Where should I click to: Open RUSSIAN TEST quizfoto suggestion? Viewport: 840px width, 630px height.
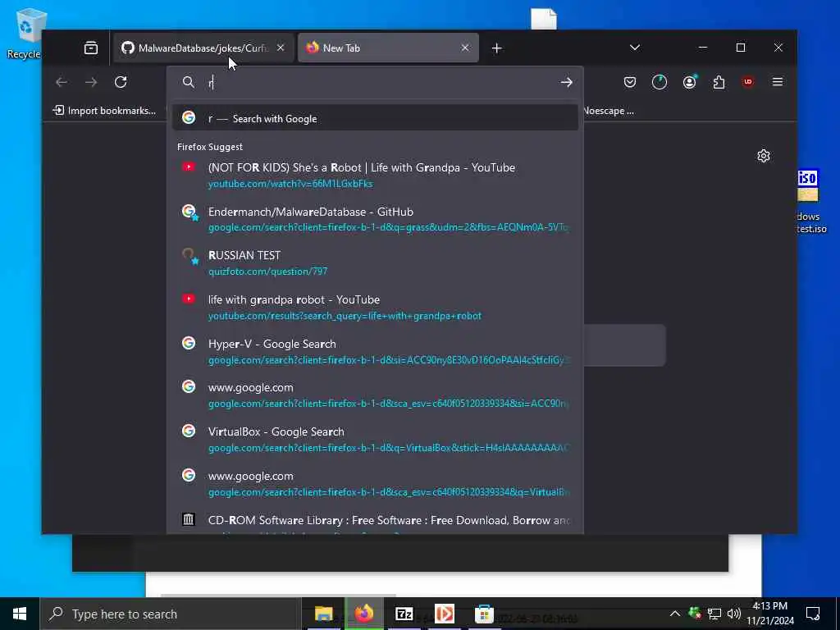point(375,263)
